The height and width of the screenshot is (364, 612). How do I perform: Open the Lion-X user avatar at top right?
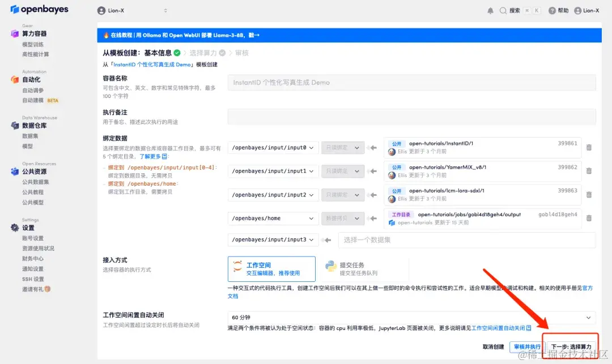pyautogui.click(x=577, y=11)
